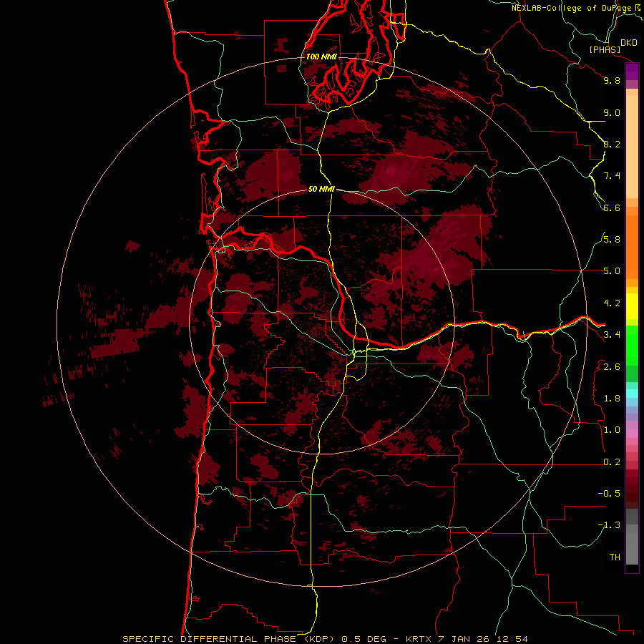Click the 1.8 scale value
The width and height of the screenshot is (644, 644).
click(x=612, y=399)
